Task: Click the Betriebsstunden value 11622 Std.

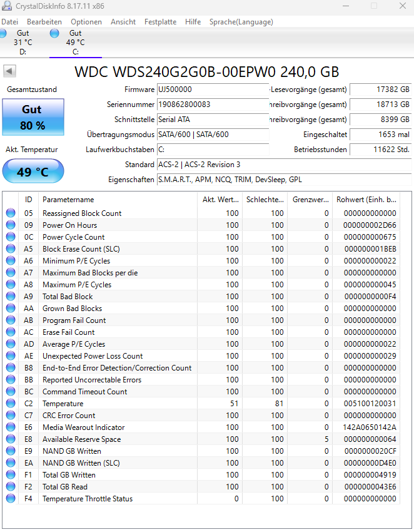Action: (380, 150)
